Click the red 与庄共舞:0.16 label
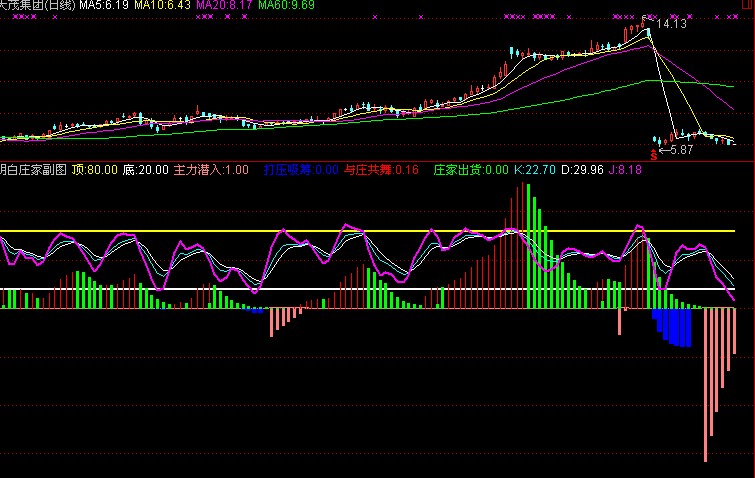Viewport: 755px width, 478px height. tap(381, 170)
